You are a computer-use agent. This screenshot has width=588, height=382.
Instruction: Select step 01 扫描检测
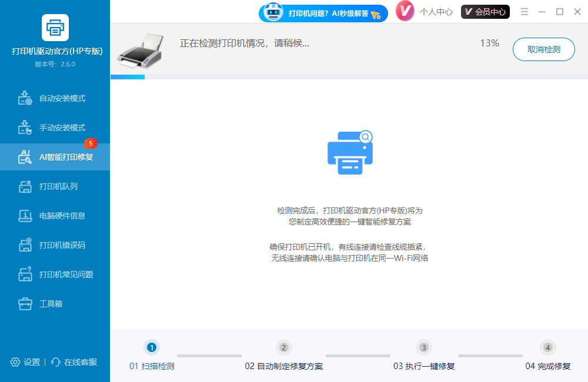tap(152, 347)
